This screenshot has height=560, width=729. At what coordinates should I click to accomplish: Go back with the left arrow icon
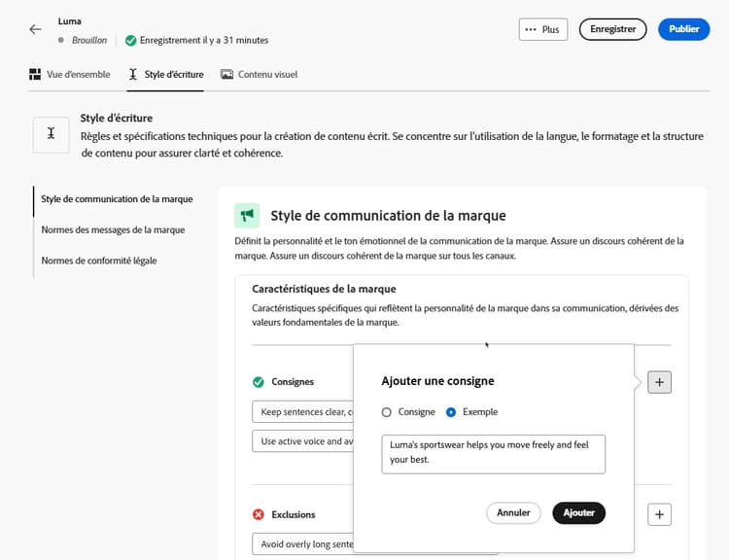35,30
